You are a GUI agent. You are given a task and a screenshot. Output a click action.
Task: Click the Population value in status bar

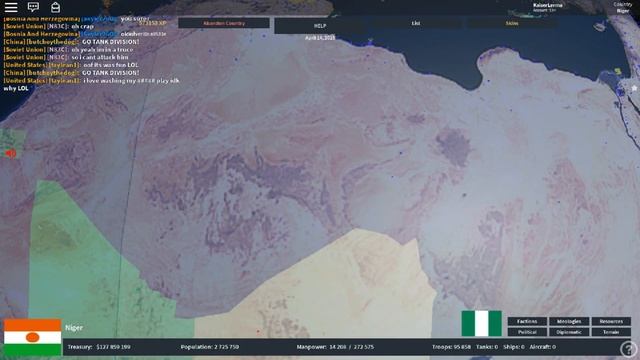coord(210,347)
